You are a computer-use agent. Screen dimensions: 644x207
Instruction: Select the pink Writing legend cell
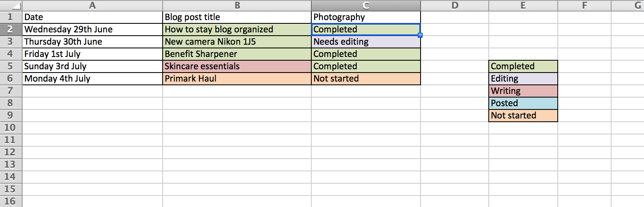(x=523, y=91)
